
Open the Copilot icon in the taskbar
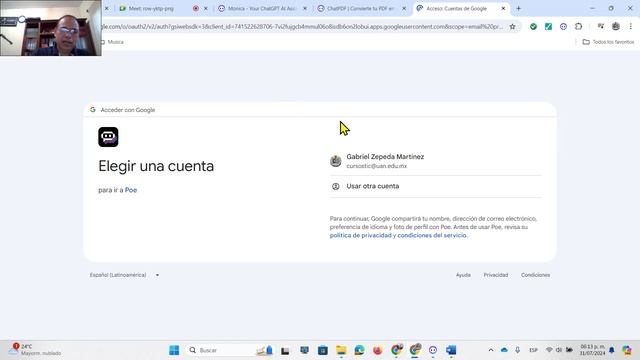point(627,350)
